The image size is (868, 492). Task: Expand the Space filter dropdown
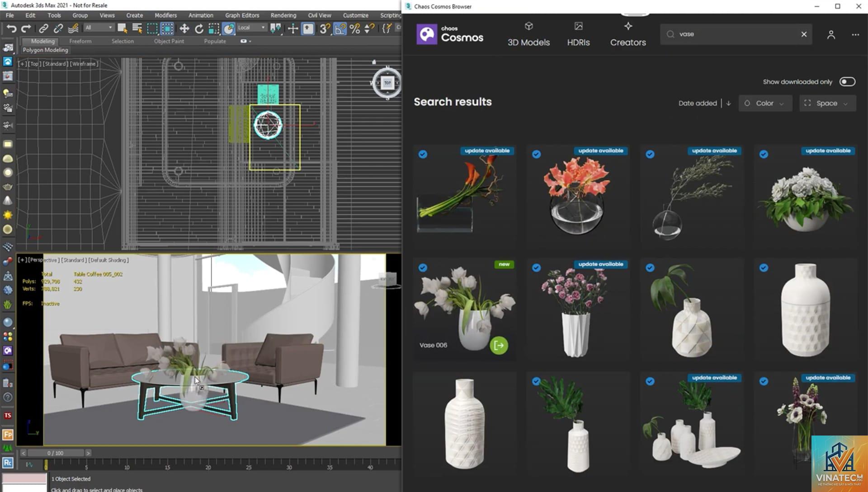tap(827, 103)
